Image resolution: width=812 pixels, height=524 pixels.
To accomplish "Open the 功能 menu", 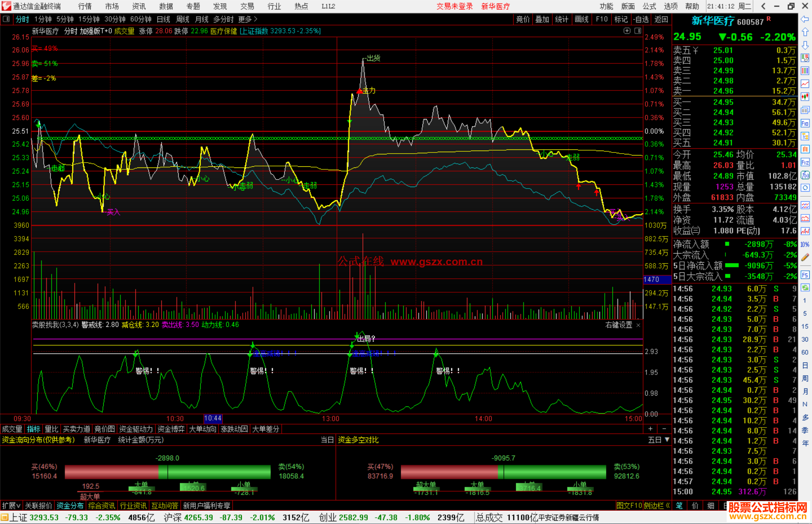I will 606,6.
